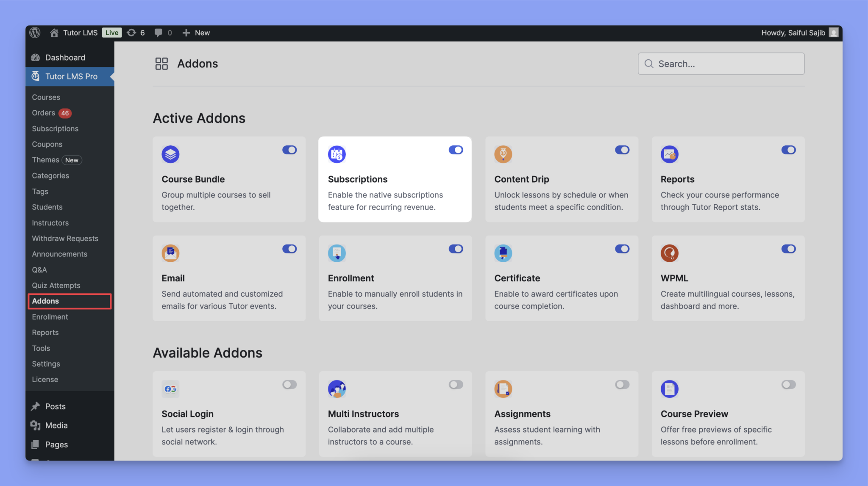Open the WordPress logo menu
This screenshot has width=868, height=486.
pos(34,33)
